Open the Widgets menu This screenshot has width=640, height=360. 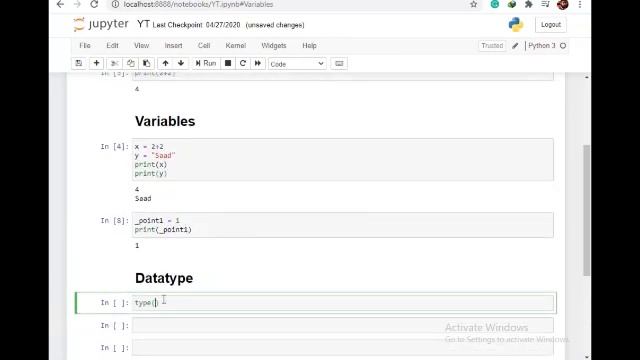pos(273,45)
